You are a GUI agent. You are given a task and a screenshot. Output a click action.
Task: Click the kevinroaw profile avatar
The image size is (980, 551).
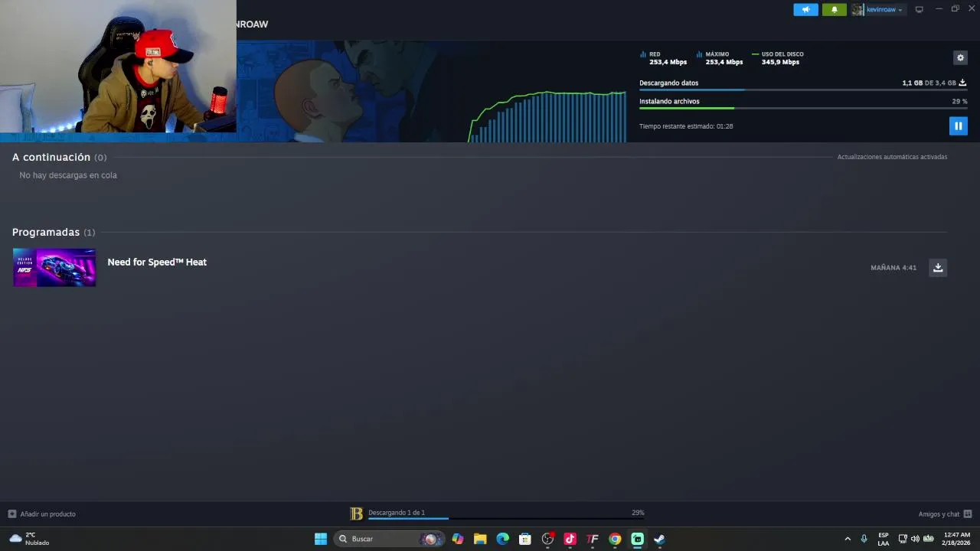pos(857,9)
